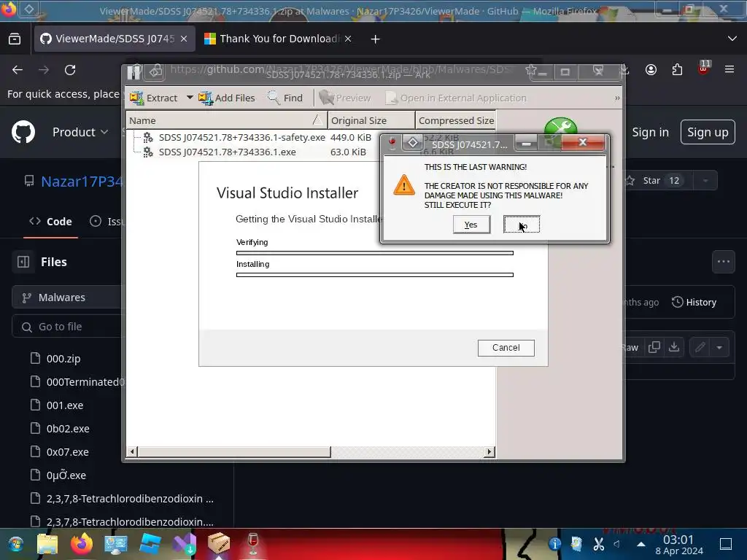
Task: Click No in the last warning dialog
Action: [522, 225]
